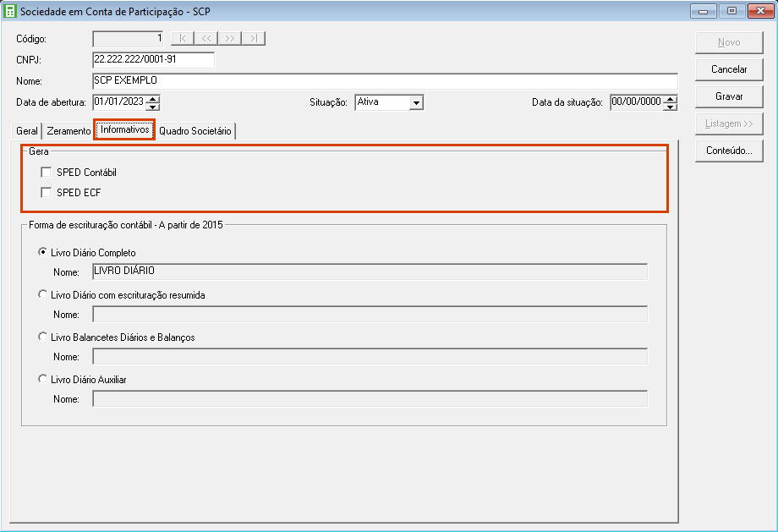Click the Cancelar button

point(728,69)
